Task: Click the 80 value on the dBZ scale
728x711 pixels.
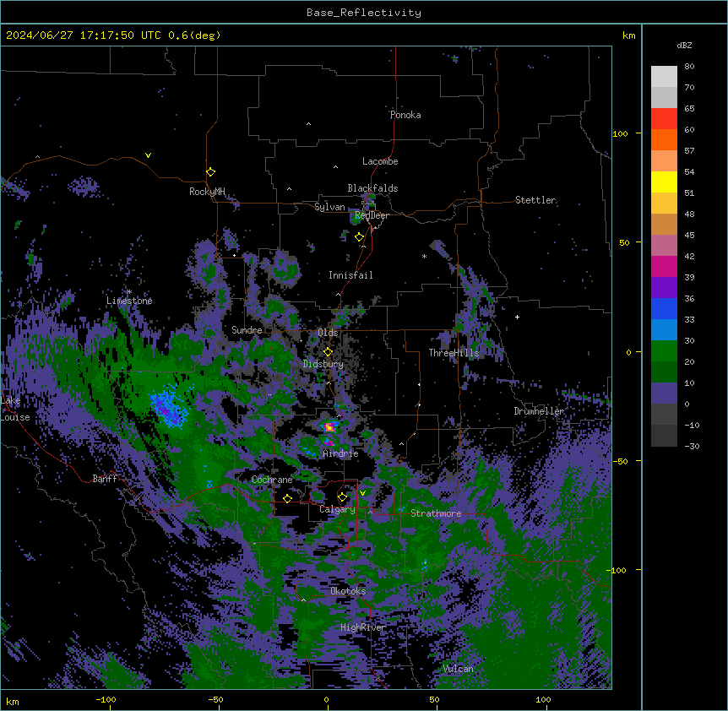Action: click(689, 67)
